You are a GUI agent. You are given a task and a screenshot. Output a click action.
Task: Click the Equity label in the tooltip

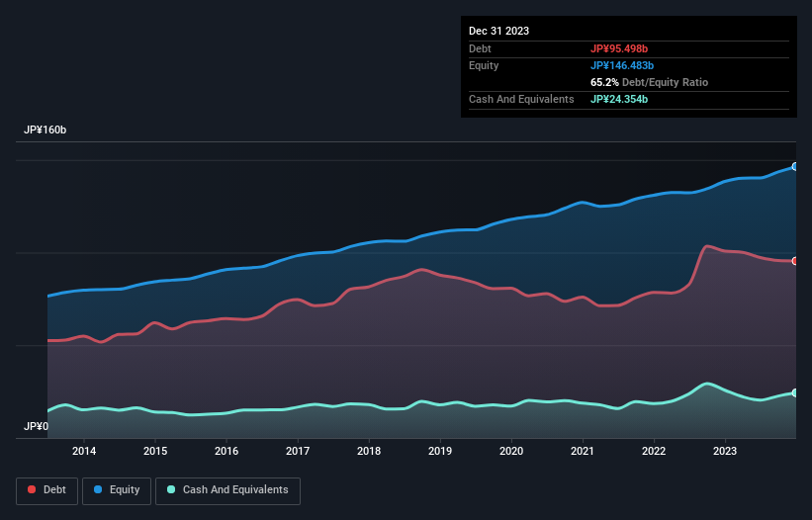point(484,65)
